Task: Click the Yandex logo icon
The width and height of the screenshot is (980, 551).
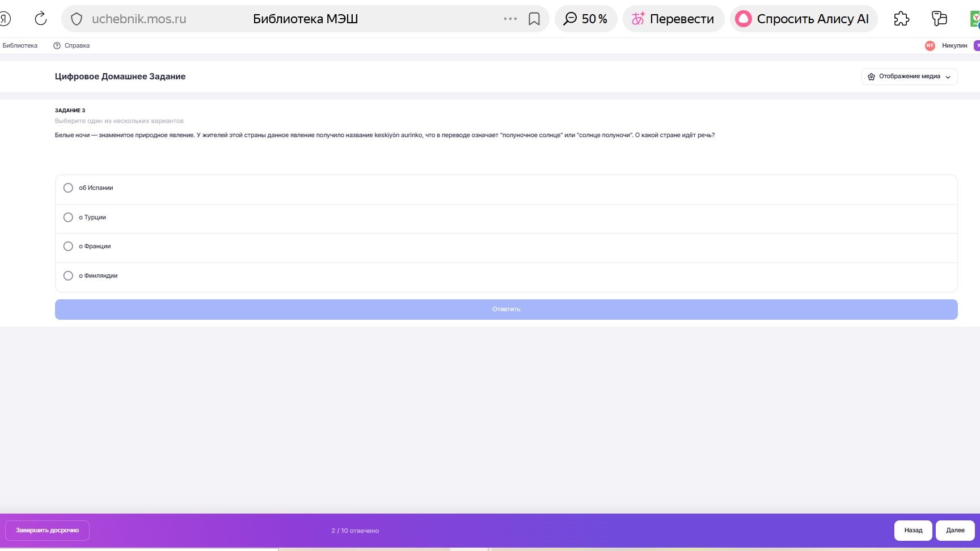Action: click(x=5, y=19)
